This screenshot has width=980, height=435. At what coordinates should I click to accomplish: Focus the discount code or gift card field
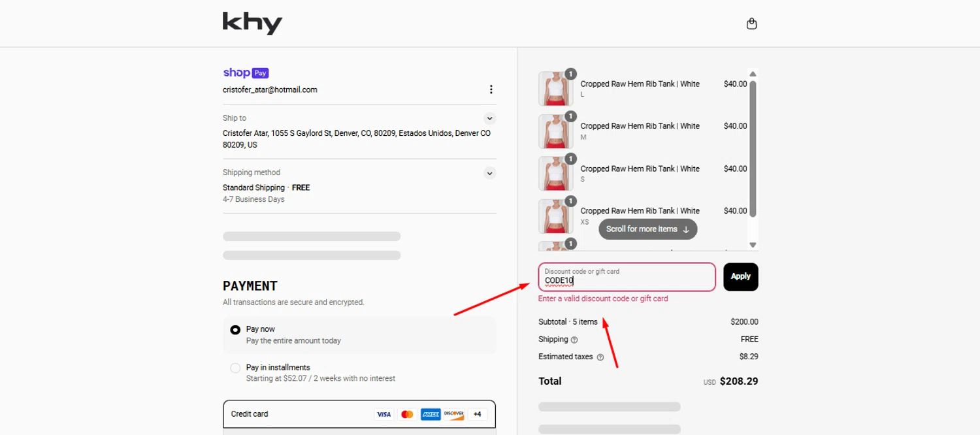pos(627,277)
